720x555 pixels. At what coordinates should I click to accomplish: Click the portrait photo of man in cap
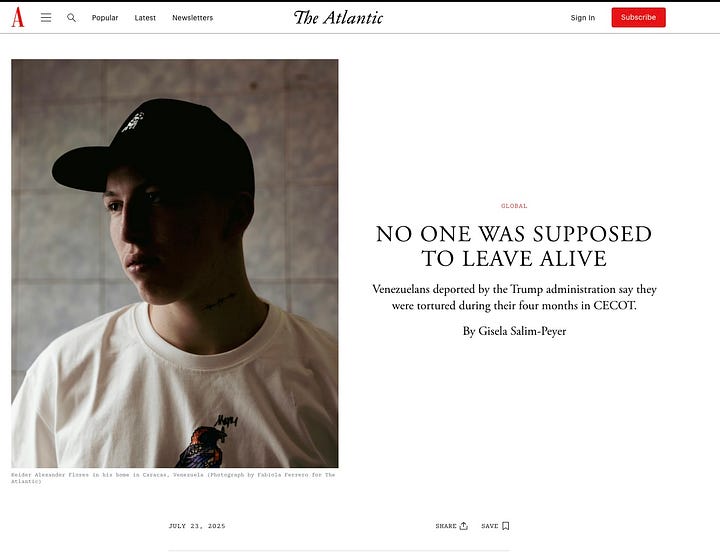(x=174, y=263)
